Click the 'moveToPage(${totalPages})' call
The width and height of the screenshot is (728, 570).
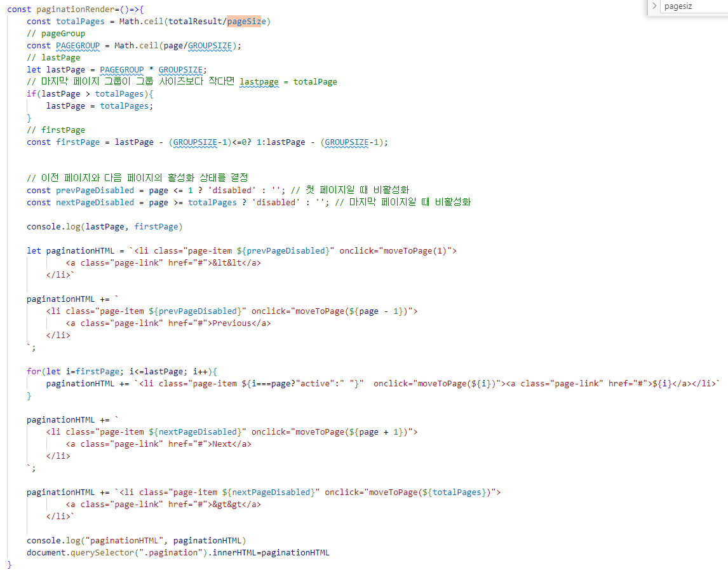[x=430, y=492]
